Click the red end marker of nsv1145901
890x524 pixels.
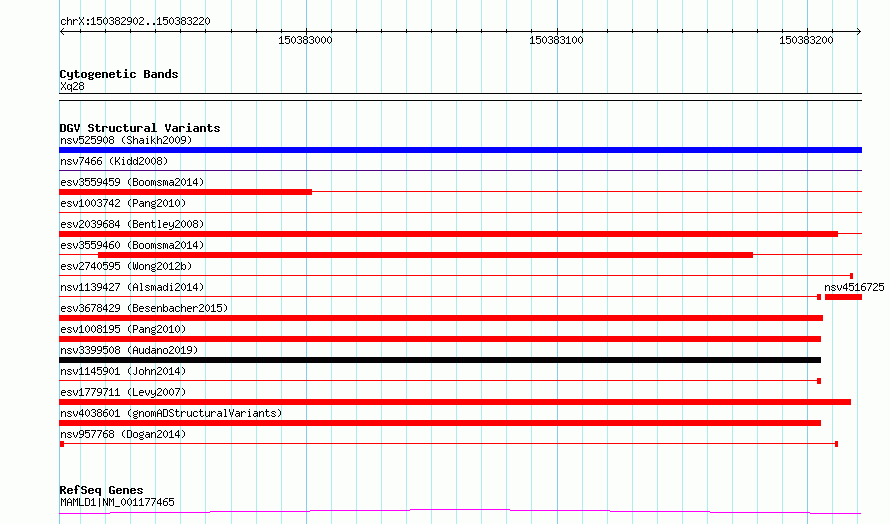point(819,381)
